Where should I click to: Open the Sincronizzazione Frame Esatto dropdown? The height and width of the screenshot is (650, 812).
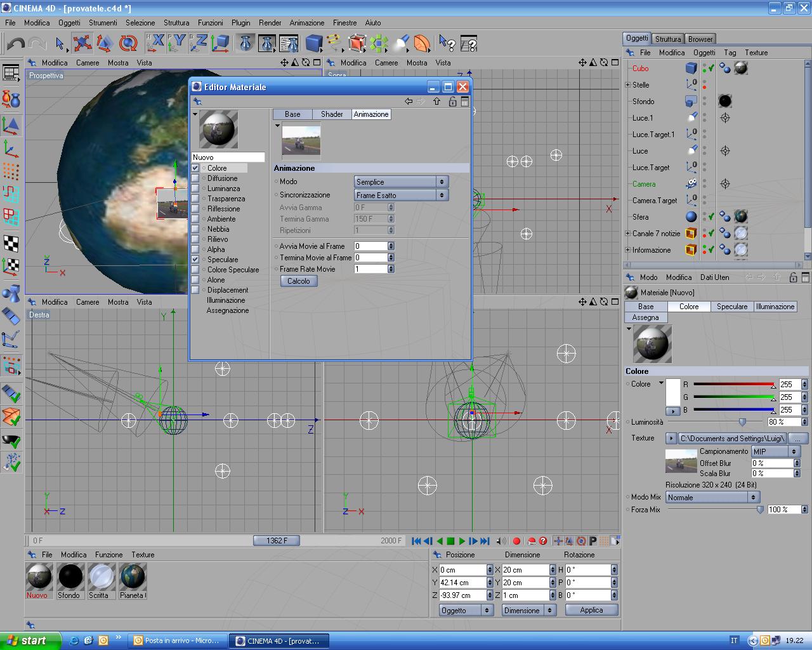click(x=401, y=195)
